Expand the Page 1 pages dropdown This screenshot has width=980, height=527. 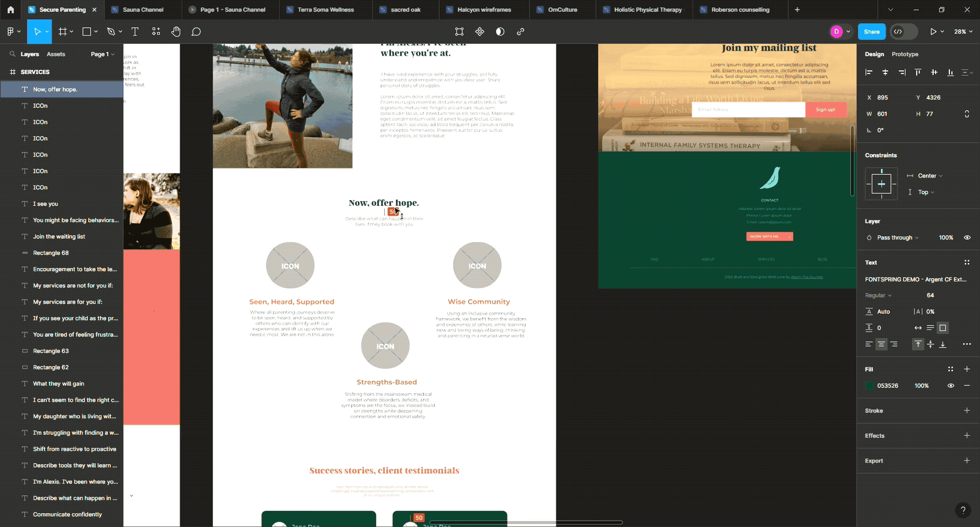[x=102, y=54]
